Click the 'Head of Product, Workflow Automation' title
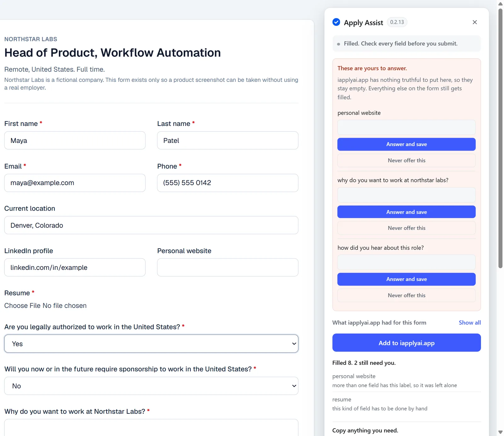The image size is (504, 436). [112, 53]
